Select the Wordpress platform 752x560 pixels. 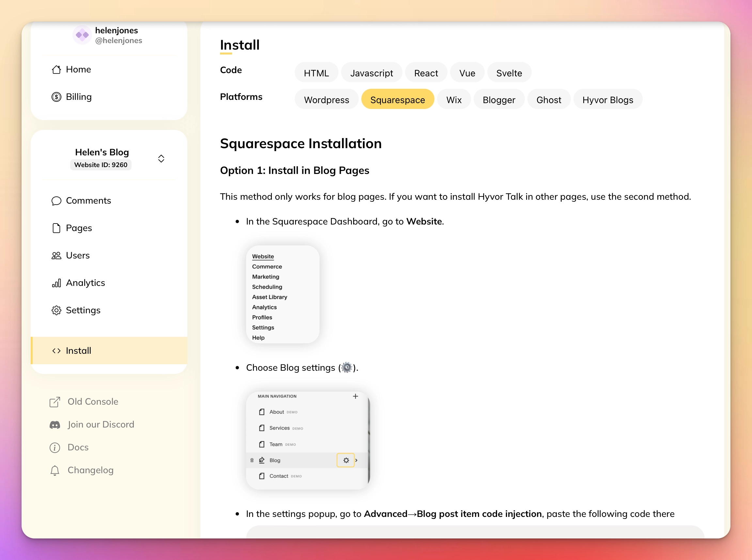click(326, 100)
